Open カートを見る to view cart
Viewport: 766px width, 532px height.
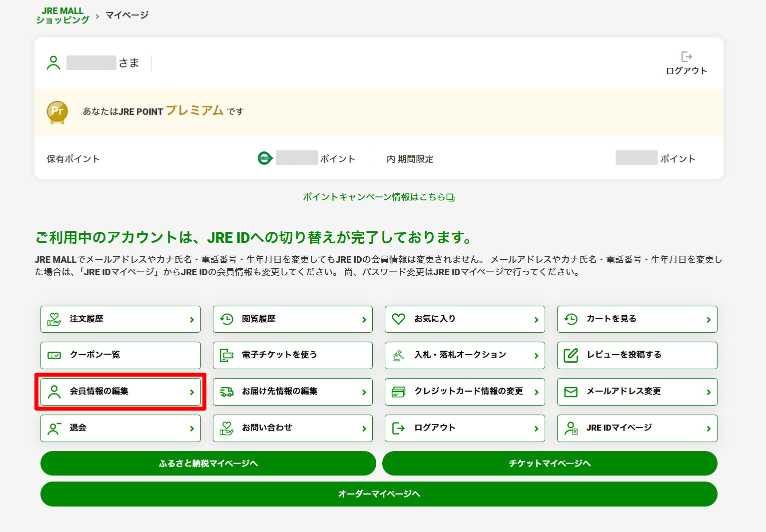click(x=637, y=319)
